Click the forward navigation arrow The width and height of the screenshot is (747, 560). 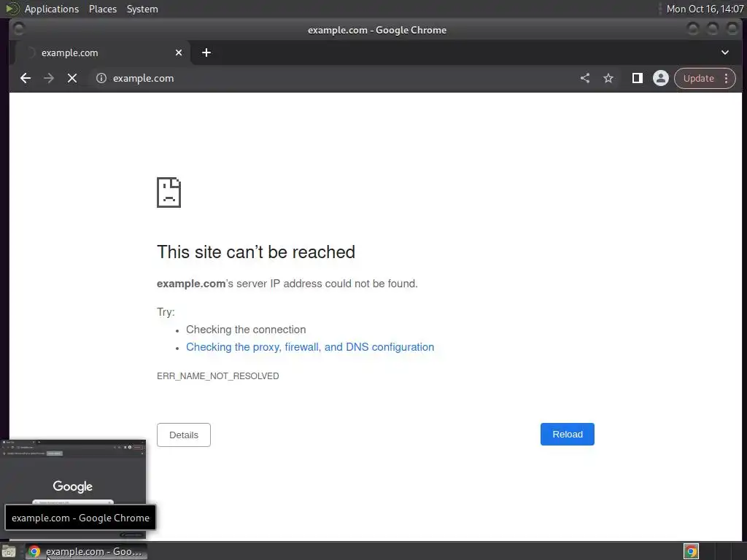49,78
